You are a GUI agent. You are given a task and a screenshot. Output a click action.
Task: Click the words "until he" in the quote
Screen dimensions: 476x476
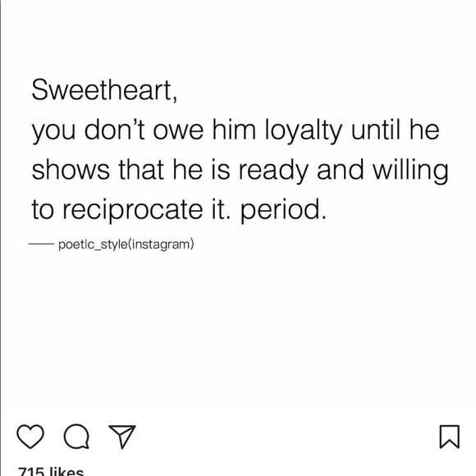coord(396,130)
